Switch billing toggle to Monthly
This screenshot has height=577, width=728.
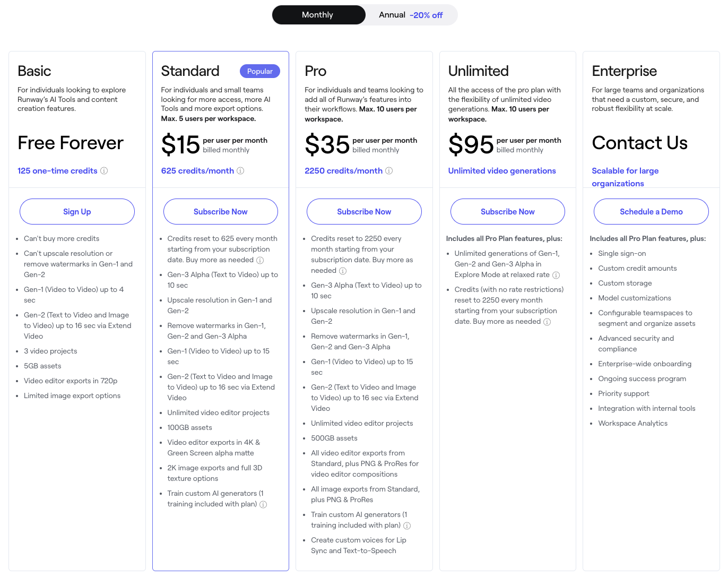tap(318, 15)
